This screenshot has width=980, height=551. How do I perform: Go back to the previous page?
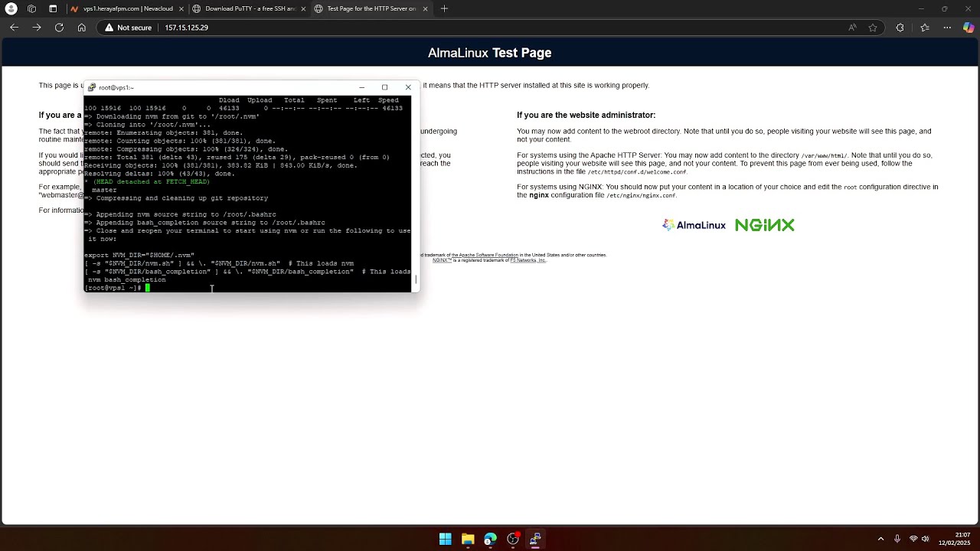pos(14,28)
